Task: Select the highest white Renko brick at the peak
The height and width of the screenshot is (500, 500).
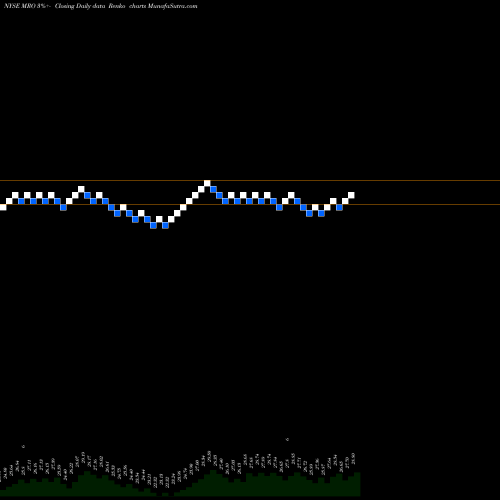Action: [207, 183]
